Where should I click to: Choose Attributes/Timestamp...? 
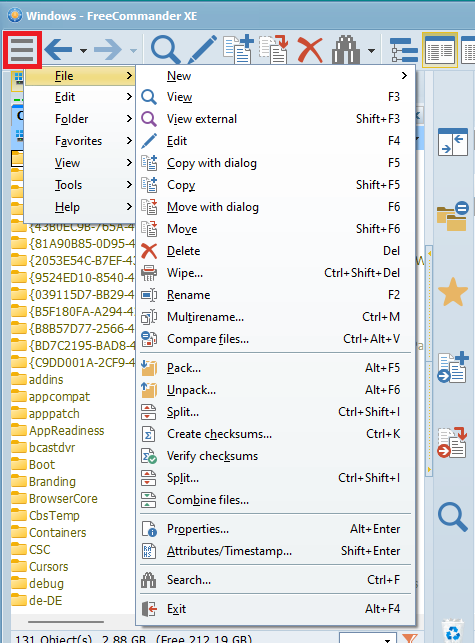275,551
